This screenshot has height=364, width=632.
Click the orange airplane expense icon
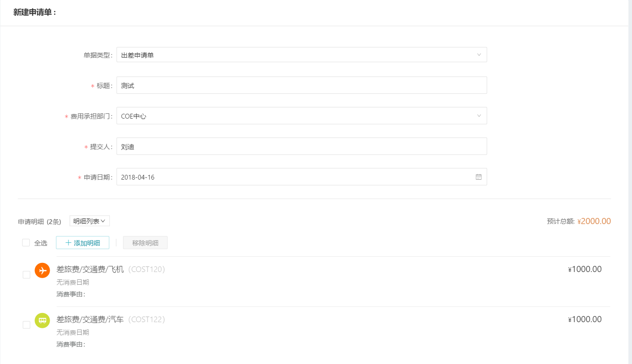click(x=42, y=270)
